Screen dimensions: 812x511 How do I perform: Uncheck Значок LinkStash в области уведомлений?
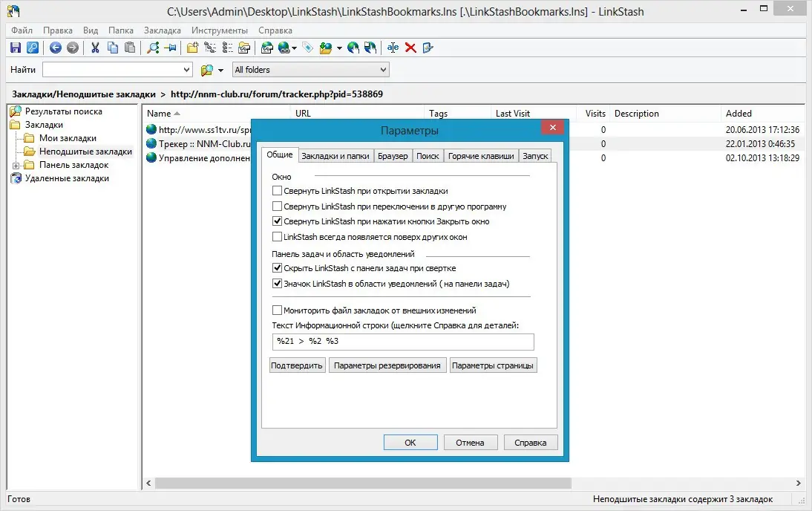277,284
